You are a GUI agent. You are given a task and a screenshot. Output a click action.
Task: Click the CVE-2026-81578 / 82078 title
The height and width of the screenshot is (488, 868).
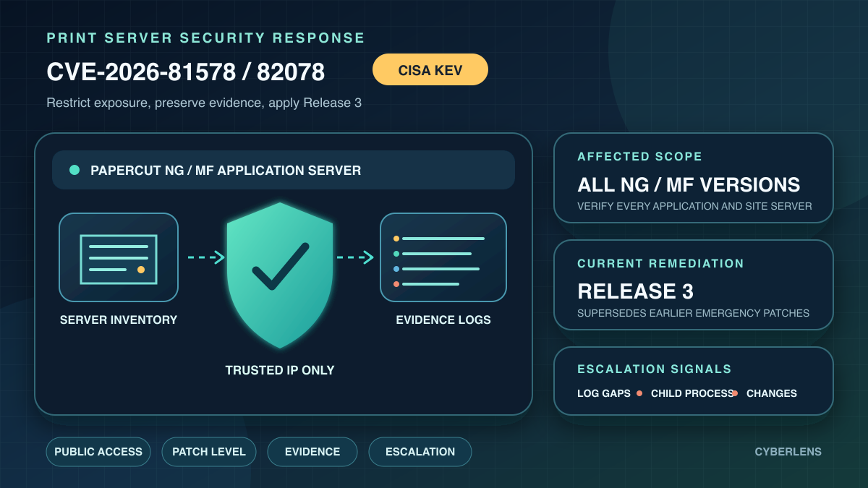186,72
